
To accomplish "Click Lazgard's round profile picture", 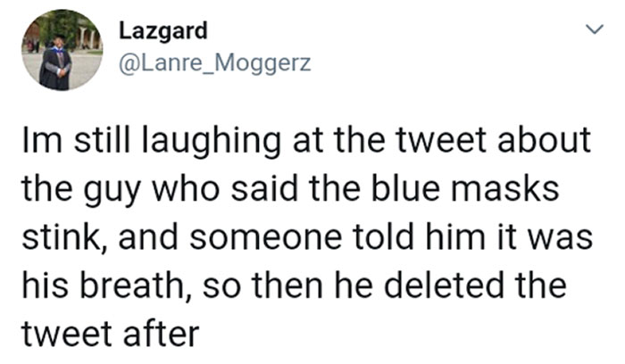I will [62, 50].
